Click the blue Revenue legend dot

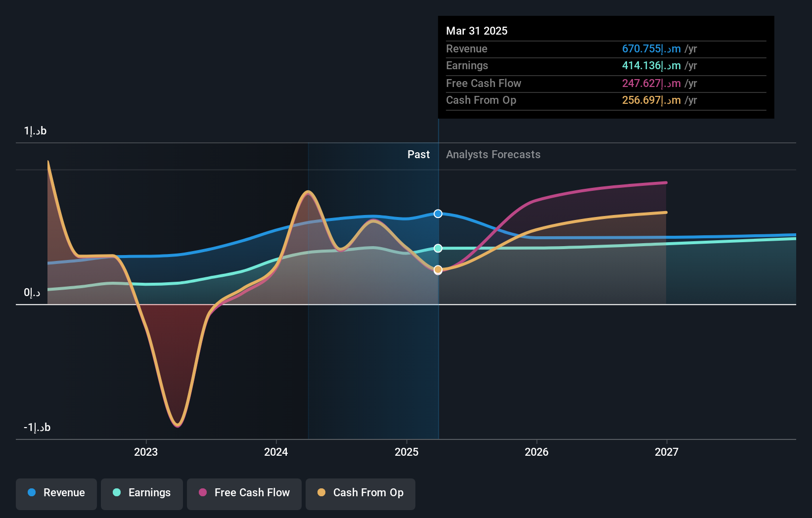31,493
